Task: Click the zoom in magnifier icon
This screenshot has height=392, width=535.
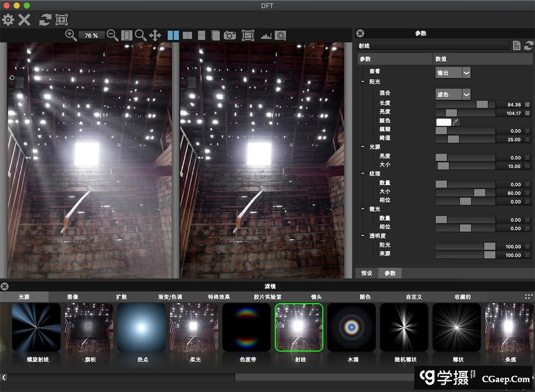Action: [x=71, y=35]
